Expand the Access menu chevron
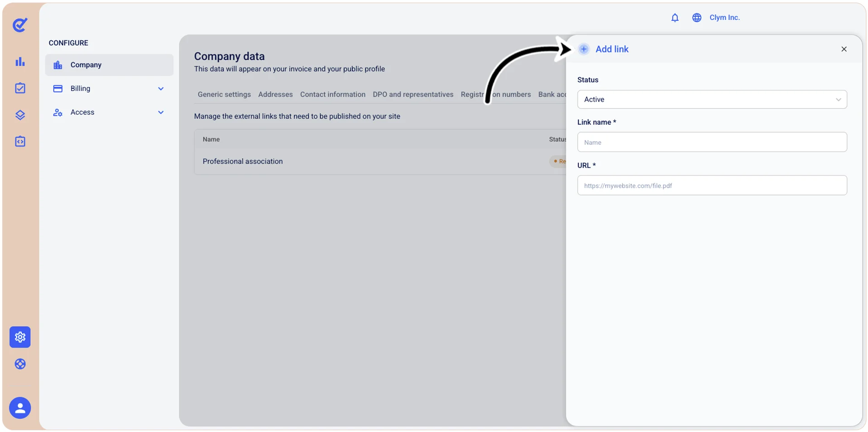Screen dimensions: 868x432 (161, 112)
